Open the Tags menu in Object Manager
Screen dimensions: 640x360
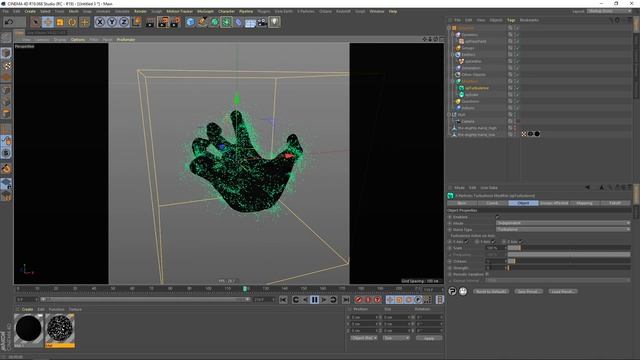511,20
